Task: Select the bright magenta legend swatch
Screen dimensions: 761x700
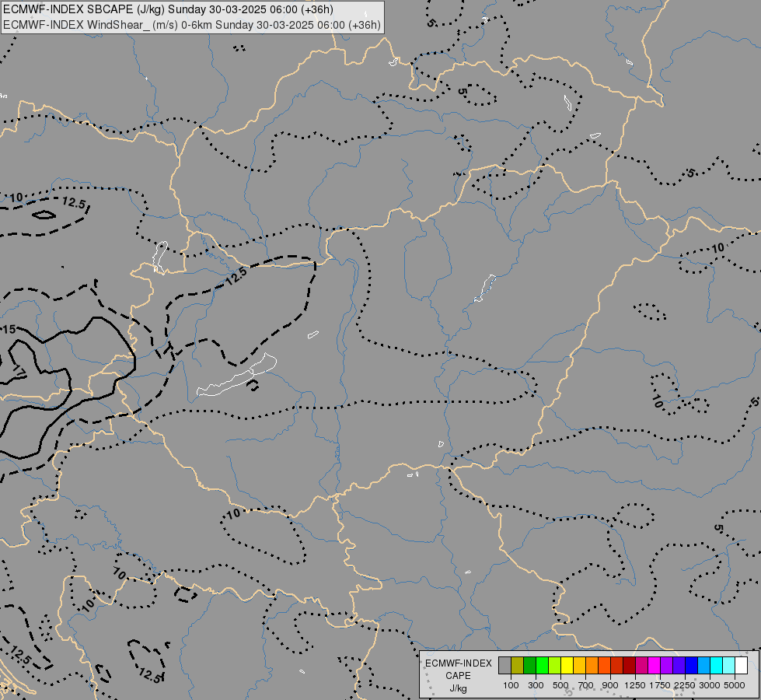Action: point(655,666)
